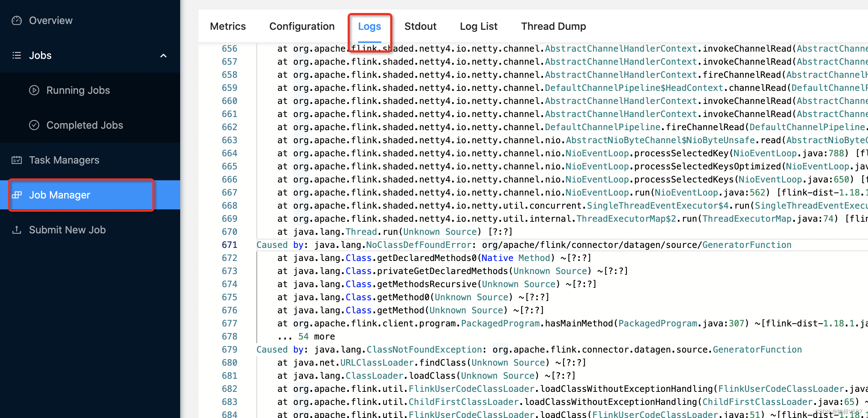Viewport: 868px width, 418px height.
Task: Open the Stdout tab
Action: (x=420, y=26)
